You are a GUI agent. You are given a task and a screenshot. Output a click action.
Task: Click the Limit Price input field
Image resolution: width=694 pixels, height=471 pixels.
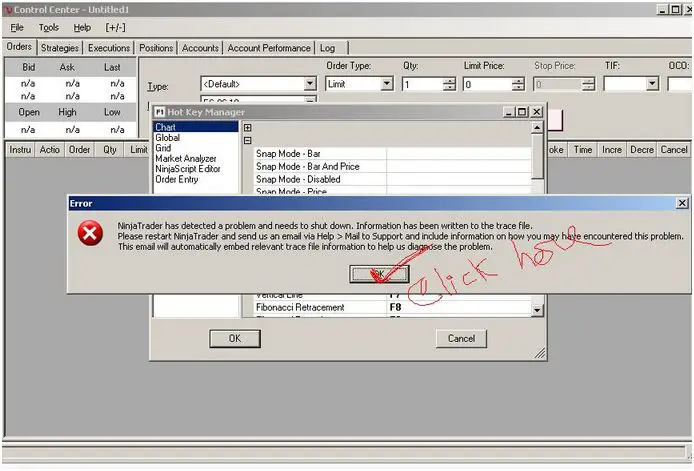(x=487, y=84)
